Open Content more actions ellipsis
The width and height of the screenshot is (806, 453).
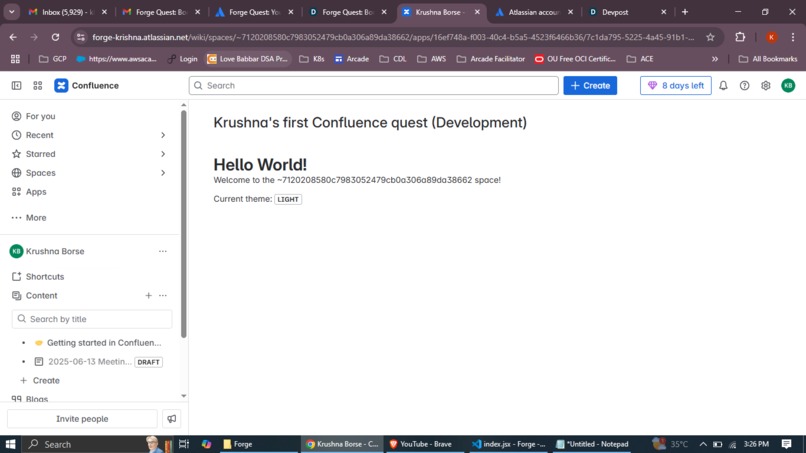click(x=163, y=296)
